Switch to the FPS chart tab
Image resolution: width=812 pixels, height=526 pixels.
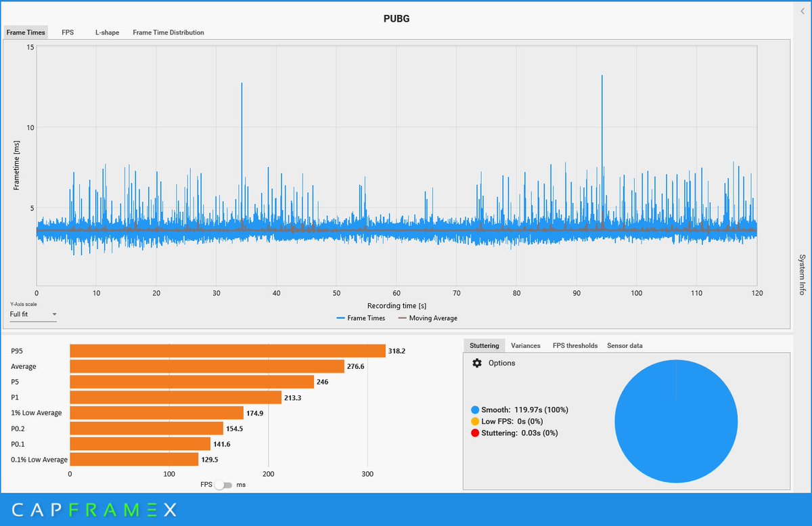[x=68, y=32]
